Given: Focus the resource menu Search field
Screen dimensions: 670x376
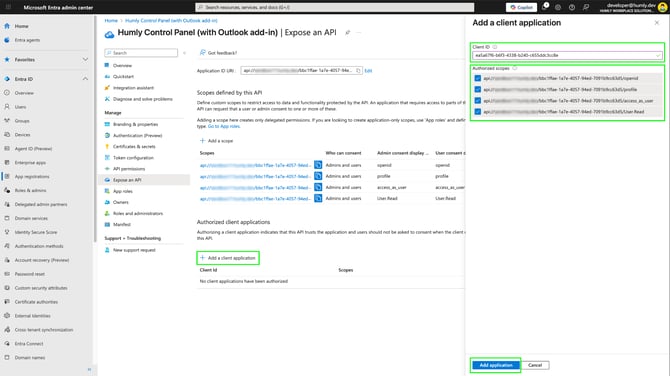Looking at the screenshot, I should [141, 53].
